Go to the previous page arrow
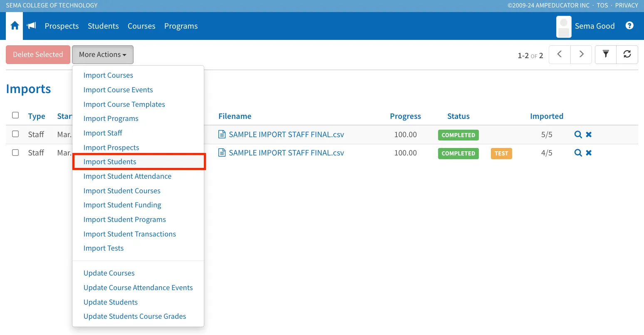644x335 pixels. 560,54
